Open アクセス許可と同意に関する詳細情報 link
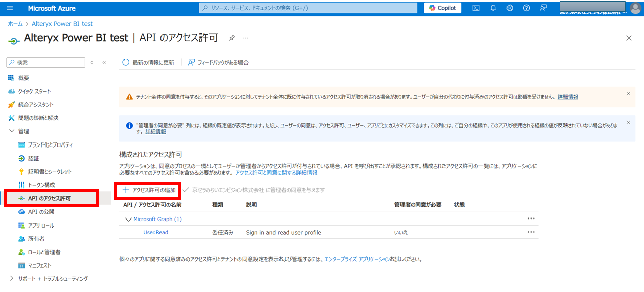644x292 pixels. click(x=277, y=173)
